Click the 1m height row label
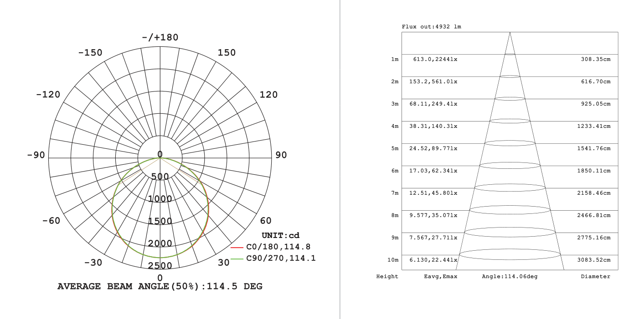 point(395,59)
